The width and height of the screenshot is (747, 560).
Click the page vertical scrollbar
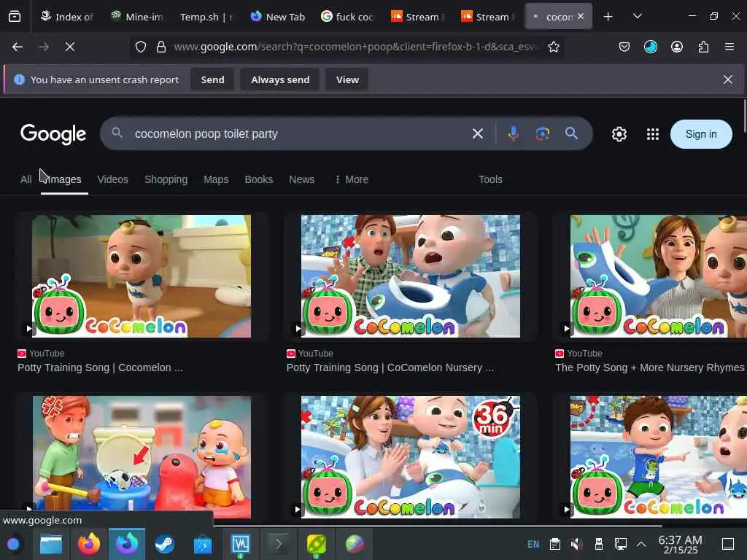coord(744,115)
